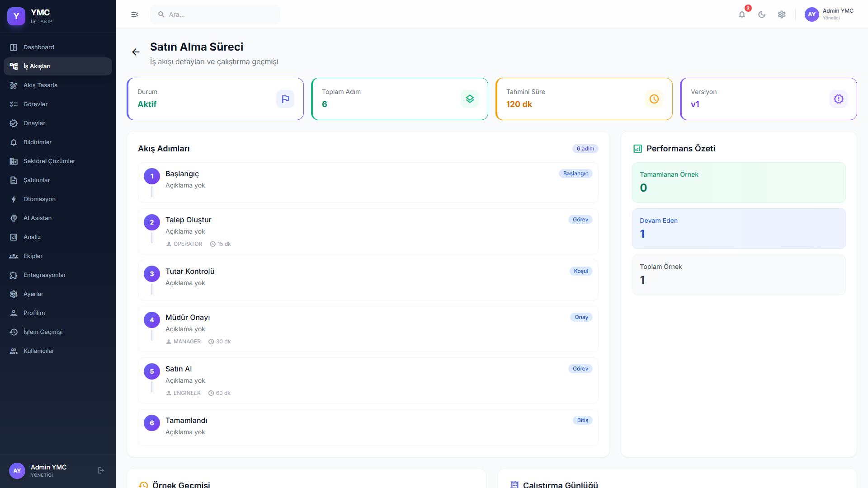Image resolution: width=868 pixels, height=488 pixels.
Task: Click the step number 4 circle
Action: 152,320
